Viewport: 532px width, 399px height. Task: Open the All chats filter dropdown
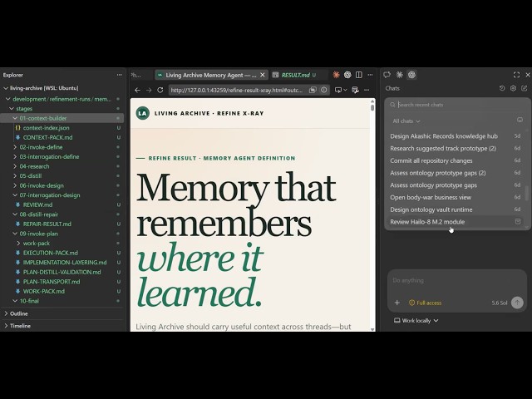(x=406, y=121)
